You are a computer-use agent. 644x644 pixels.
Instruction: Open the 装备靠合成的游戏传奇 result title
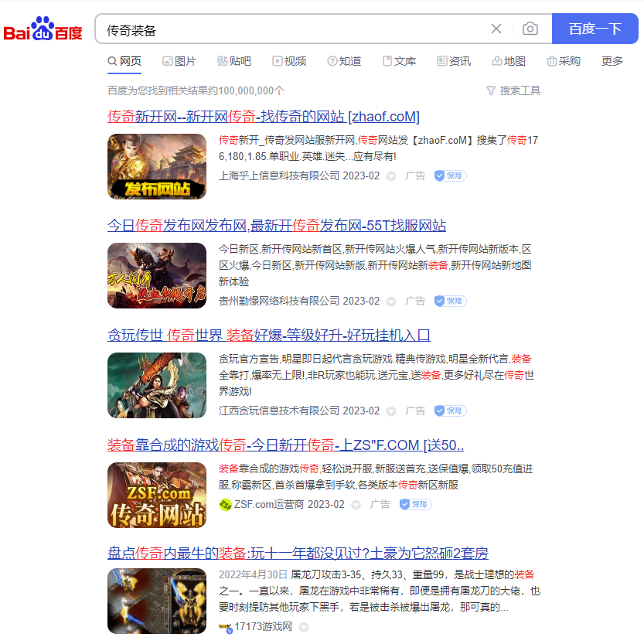click(x=285, y=445)
